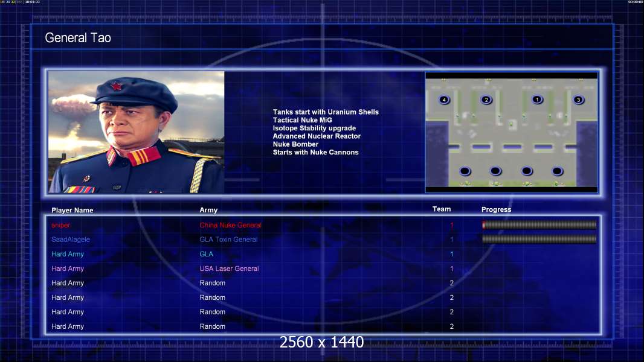Screen dimensions: 644x362
Task: Click the "Tactical Nuke MiG" line
Action: point(302,120)
